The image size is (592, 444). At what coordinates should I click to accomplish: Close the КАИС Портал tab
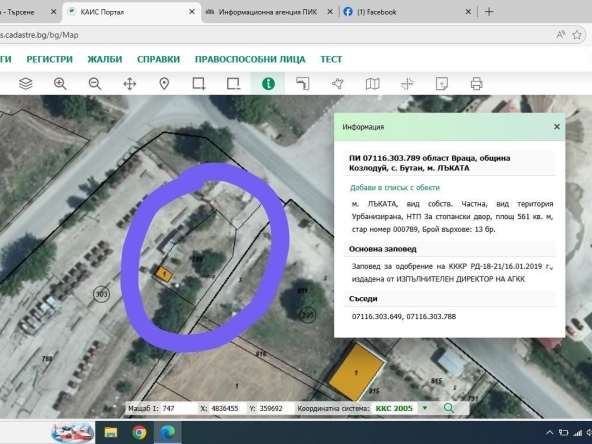click(x=192, y=12)
